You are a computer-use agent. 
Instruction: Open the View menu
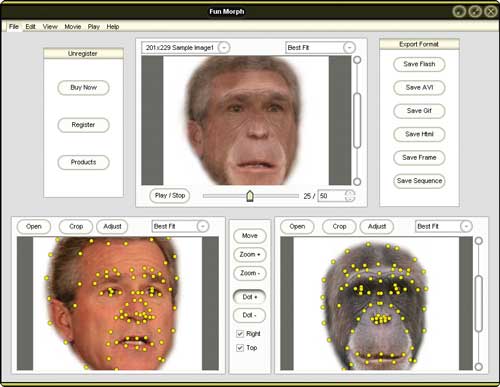pyautogui.click(x=50, y=26)
